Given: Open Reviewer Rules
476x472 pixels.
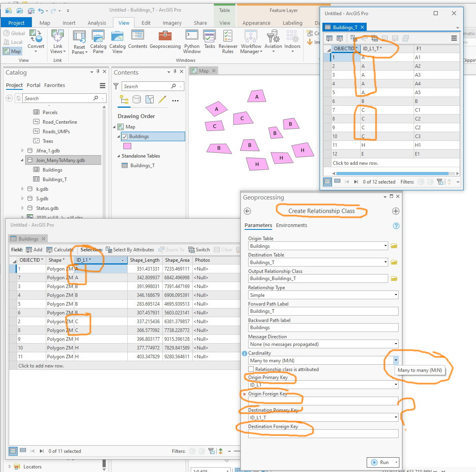Looking at the screenshot, I should coord(228,42).
